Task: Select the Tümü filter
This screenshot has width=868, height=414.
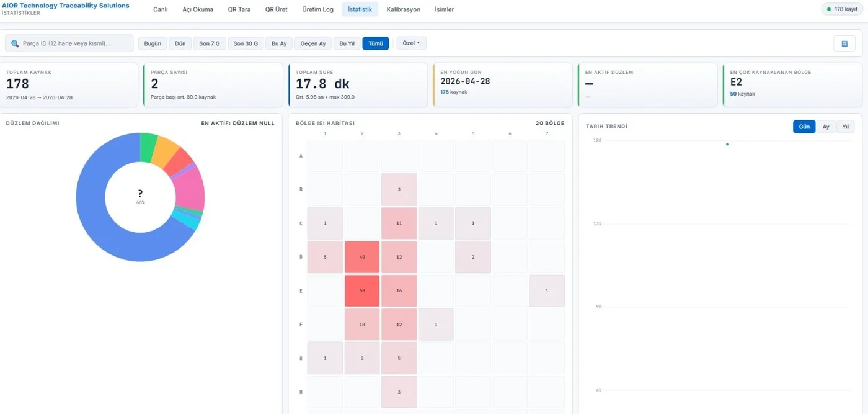Action: click(x=376, y=43)
